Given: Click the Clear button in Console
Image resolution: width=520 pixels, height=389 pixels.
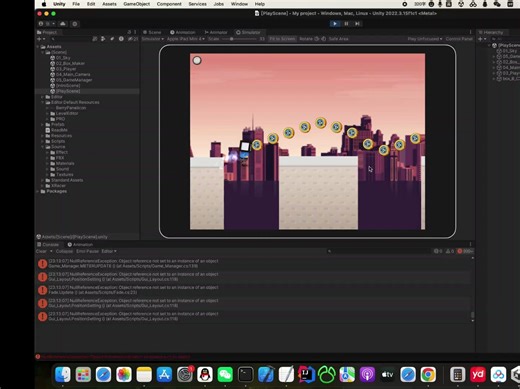Looking at the screenshot, I should click(41, 251).
